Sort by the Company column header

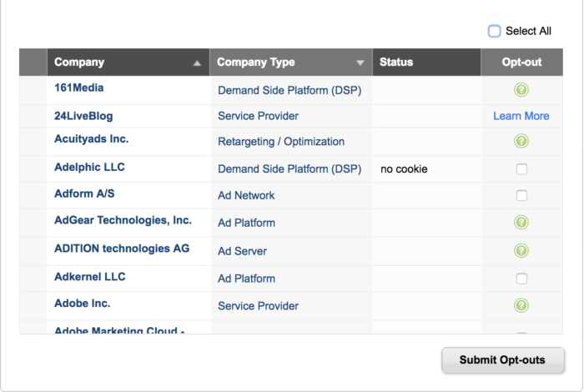pyautogui.click(x=128, y=63)
